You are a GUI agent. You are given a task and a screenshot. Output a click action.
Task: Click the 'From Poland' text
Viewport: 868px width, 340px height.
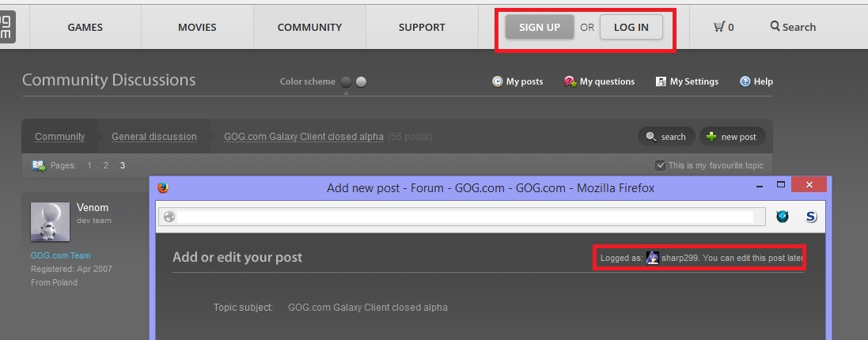[x=55, y=282]
